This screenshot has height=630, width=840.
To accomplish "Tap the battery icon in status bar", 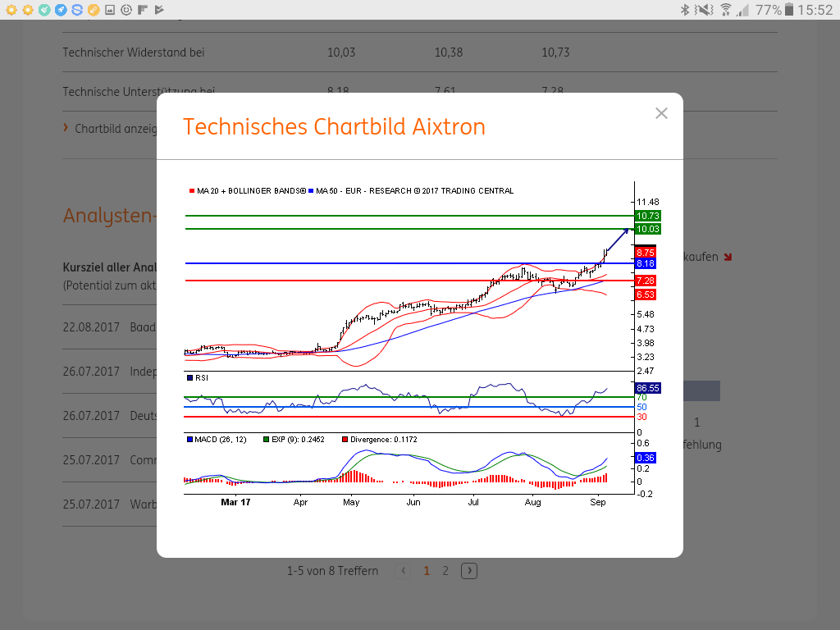I will click(789, 10).
